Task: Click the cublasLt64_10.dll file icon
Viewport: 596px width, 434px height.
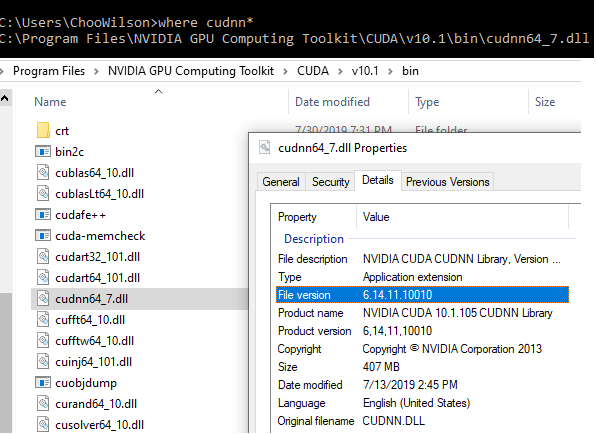Action: (x=43, y=193)
